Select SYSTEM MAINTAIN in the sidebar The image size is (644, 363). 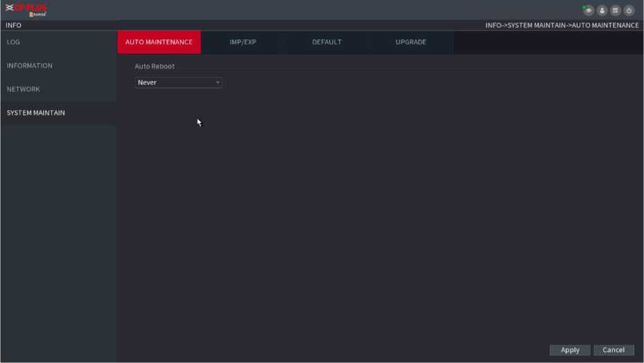[36, 113]
